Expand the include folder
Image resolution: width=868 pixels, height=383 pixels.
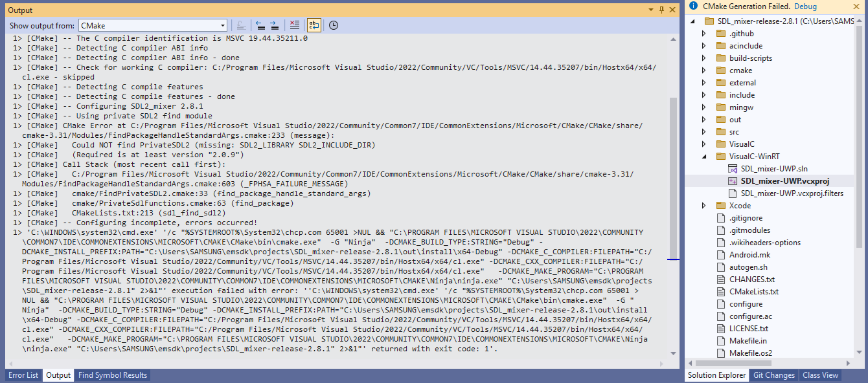pos(704,95)
